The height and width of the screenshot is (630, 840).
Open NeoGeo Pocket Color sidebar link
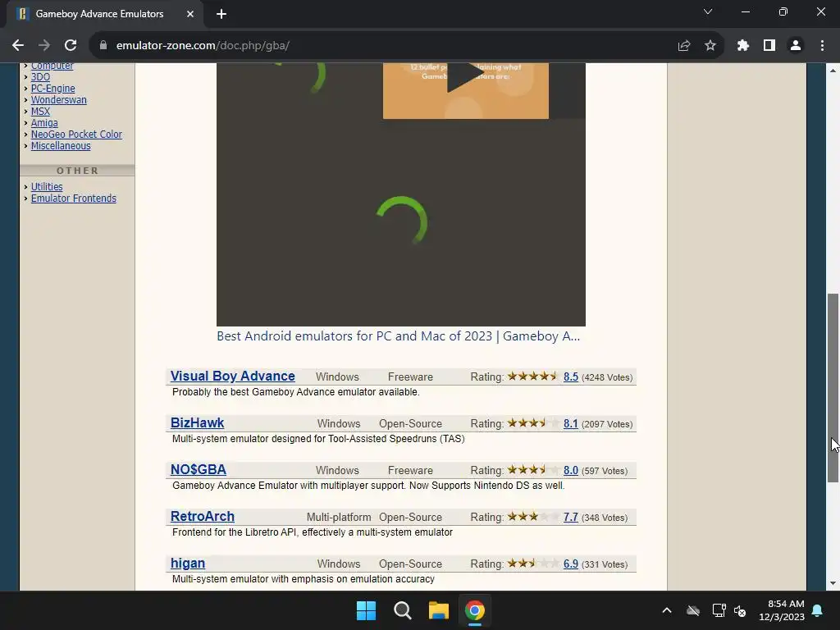pyautogui.click(x=76, y=135)
